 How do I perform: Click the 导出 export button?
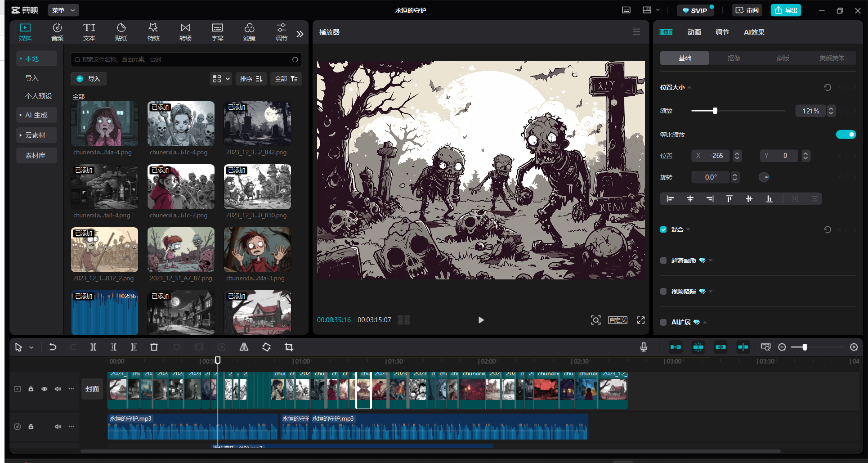tap(786, 10)
